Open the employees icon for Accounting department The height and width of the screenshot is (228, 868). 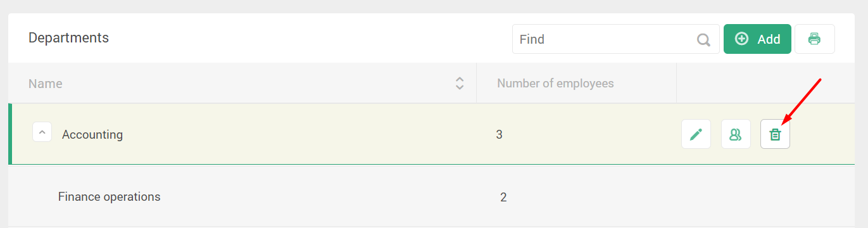736,134
